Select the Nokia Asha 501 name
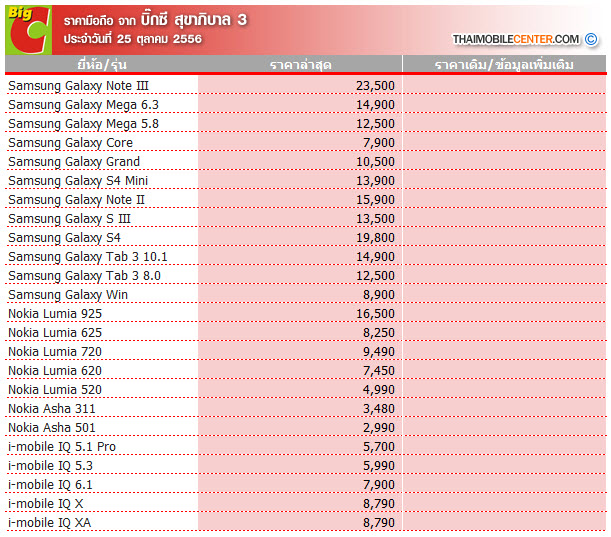611x537 pixels. pyautogui.click(x=52, y=428)
